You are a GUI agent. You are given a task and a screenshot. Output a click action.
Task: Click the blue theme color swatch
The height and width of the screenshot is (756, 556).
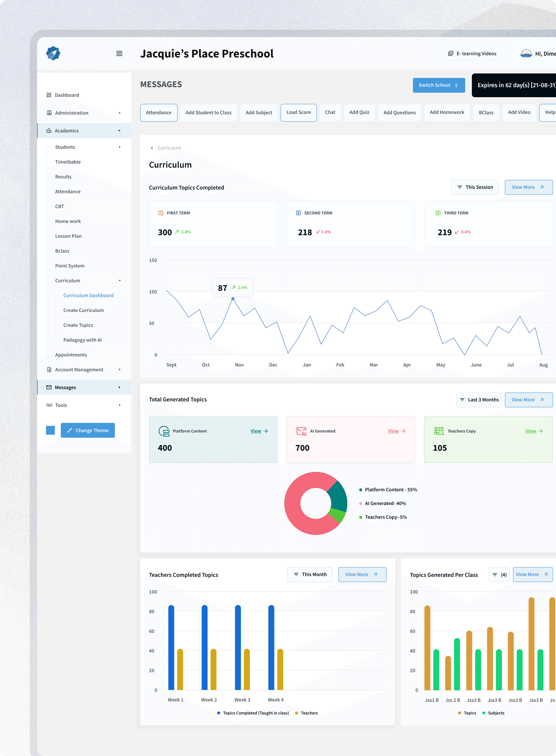pos(50,430)
